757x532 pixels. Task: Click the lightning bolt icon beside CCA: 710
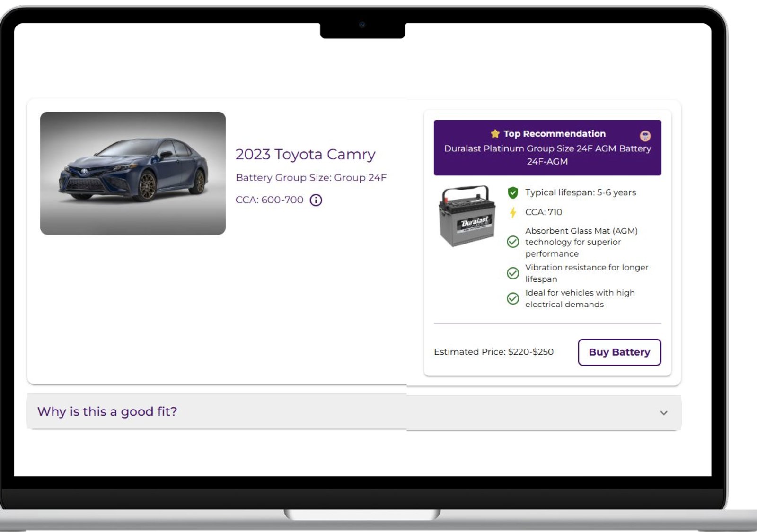point(513,212)
